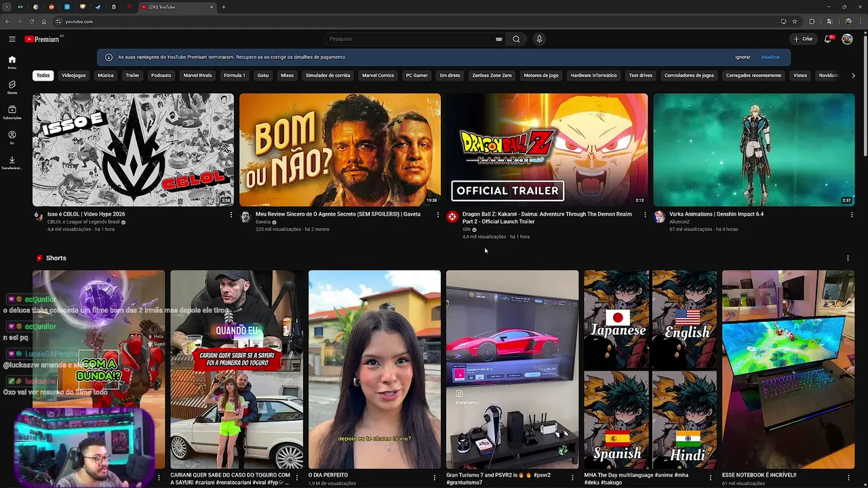Click the CBLOL channel avatar
This screenshot has height=488, width=868.
(39, 217)
